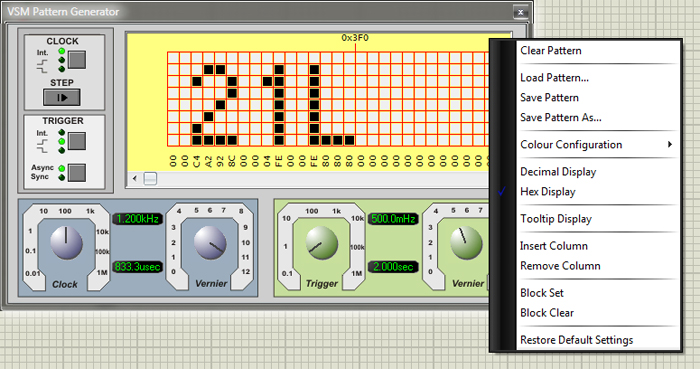This screenshot has height=369, width=700.
Task: Click the green Trigger frequency knob
Action: pyautogui.click(x=321, y=243)
